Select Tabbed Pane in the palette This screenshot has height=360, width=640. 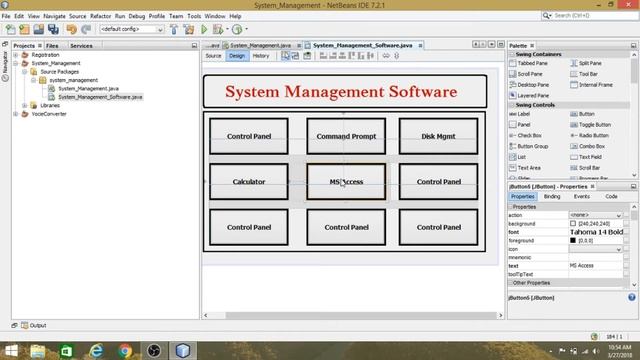(529, 63)
